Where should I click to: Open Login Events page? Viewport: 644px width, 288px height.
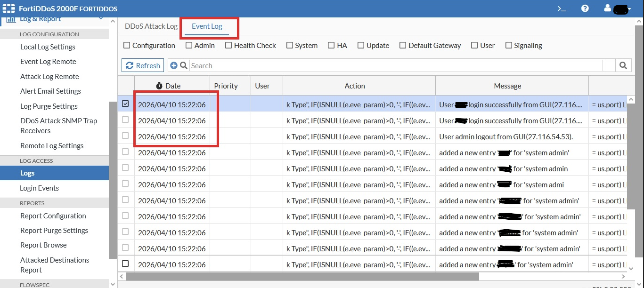pos(39,188)
